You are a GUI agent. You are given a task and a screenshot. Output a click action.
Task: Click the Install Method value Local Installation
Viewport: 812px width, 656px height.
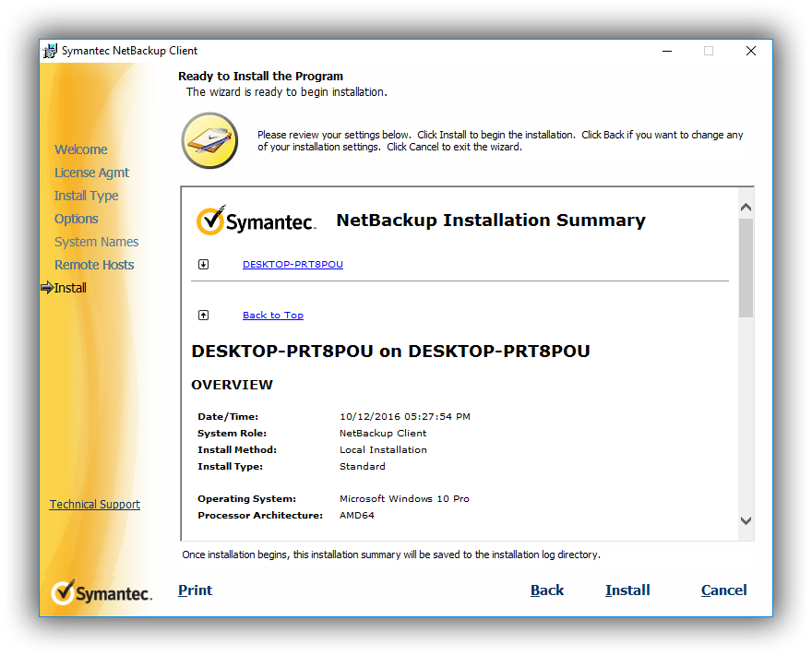383,450
